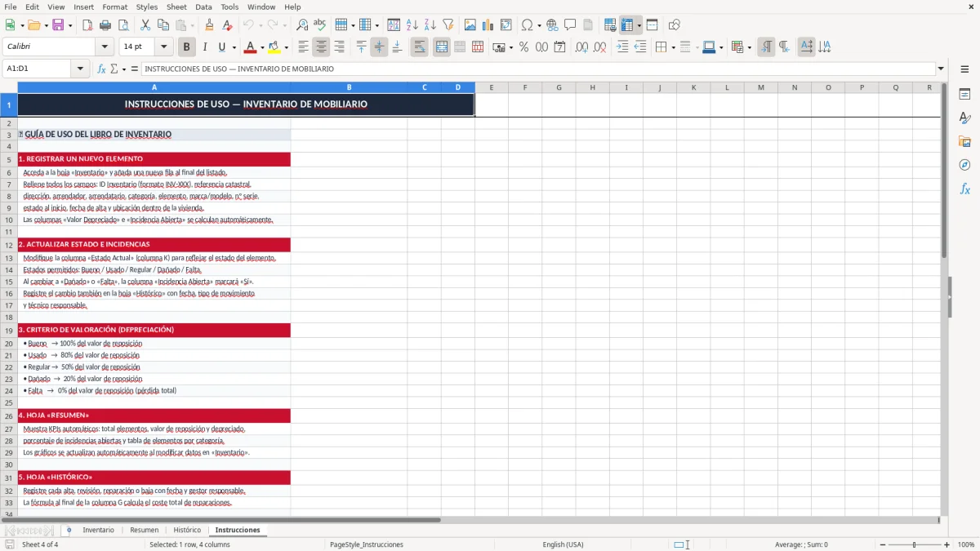Toggle Align Left
This screenshot has height=551, width=980.
[x=304, y=47]
